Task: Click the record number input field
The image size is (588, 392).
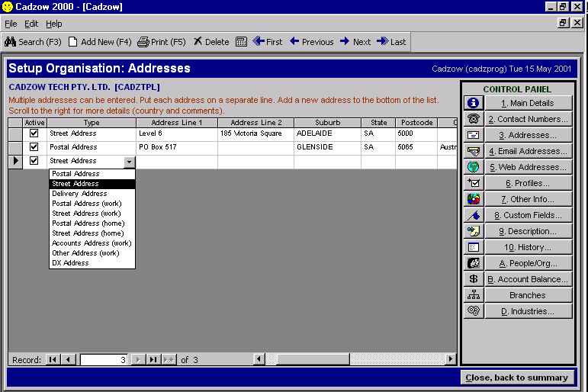Action: coord(104,360)
